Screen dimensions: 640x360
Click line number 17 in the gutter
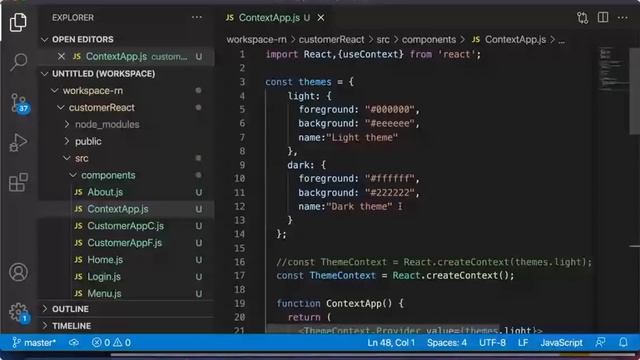(240, 276)
